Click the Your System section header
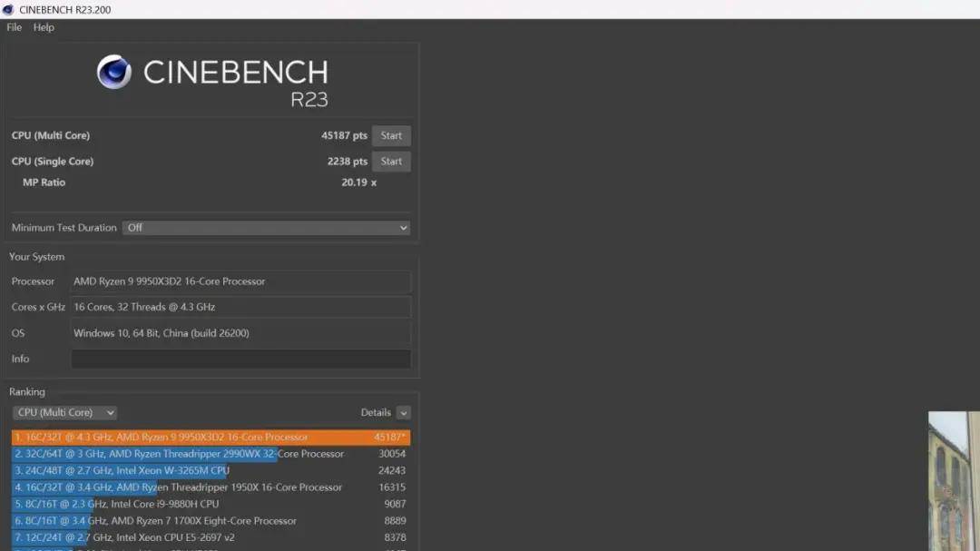 [37, 257]
